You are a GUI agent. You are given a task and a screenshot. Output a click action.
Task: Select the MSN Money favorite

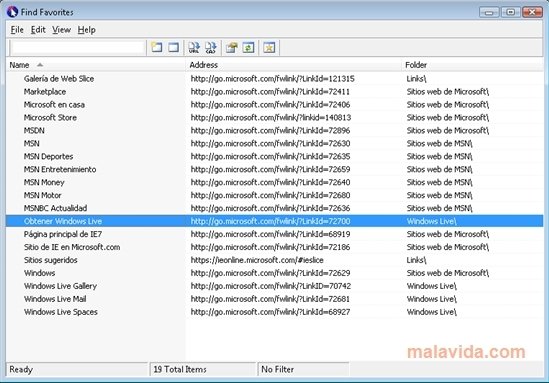click(x=44, y=182)
